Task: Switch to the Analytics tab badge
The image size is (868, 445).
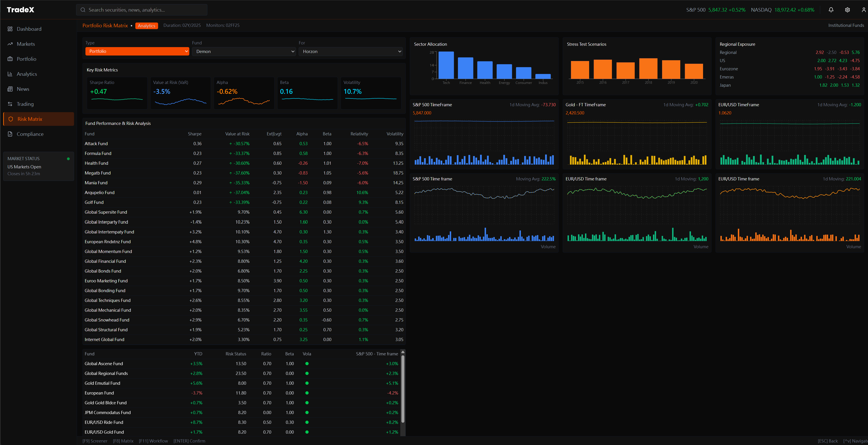Action: (x=146, y=25)
